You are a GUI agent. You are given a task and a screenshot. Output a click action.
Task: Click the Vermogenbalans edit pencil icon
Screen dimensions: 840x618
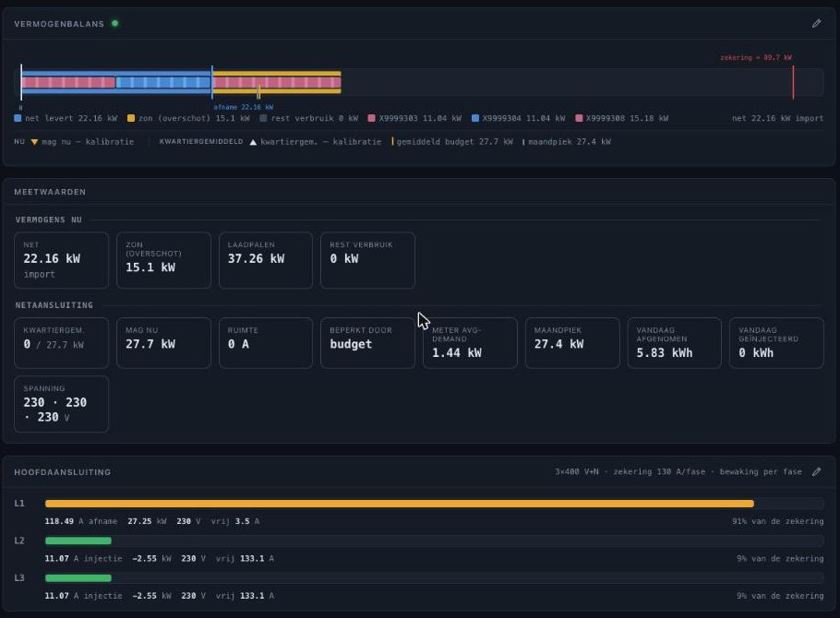tap(816, 24)
